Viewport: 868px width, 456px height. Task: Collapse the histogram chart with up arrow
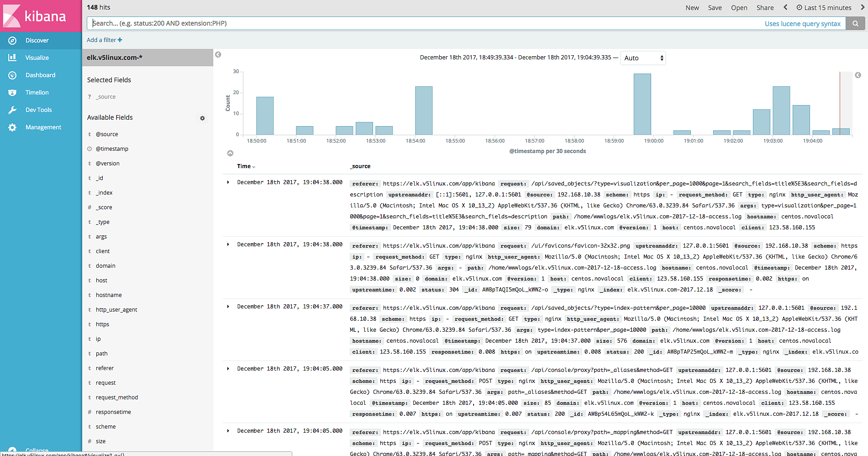coord(230,154)
